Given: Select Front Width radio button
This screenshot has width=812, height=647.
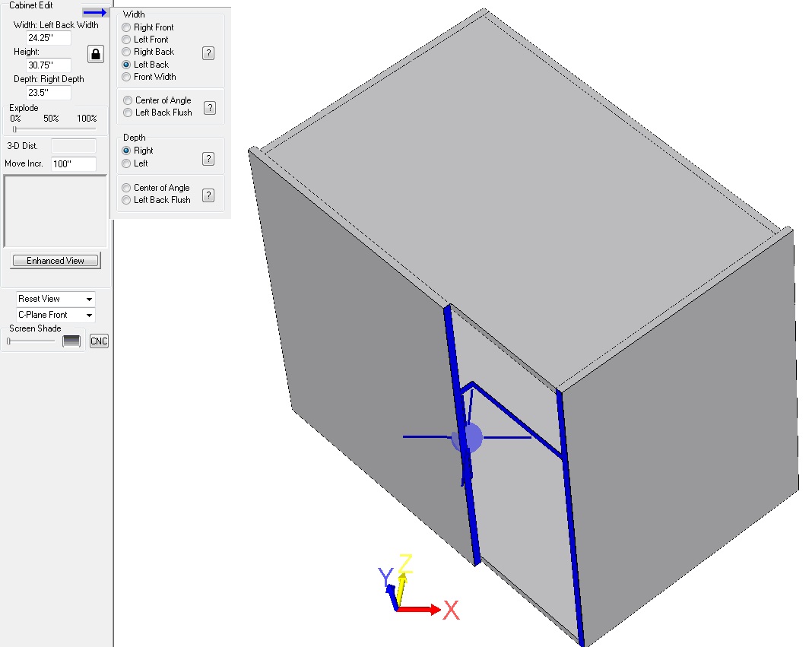Looking at the screenshot, I should (126, 77).
